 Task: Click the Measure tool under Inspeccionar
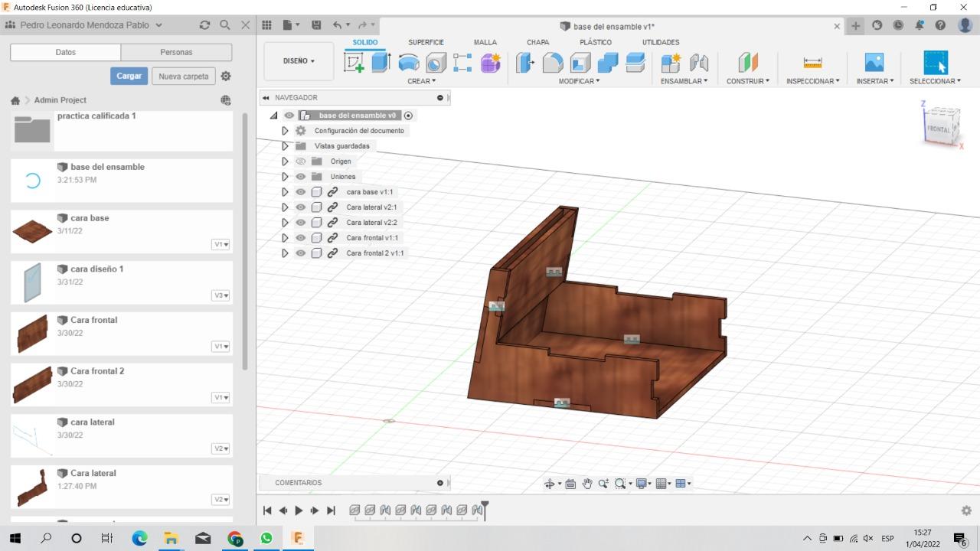(812, 63)
